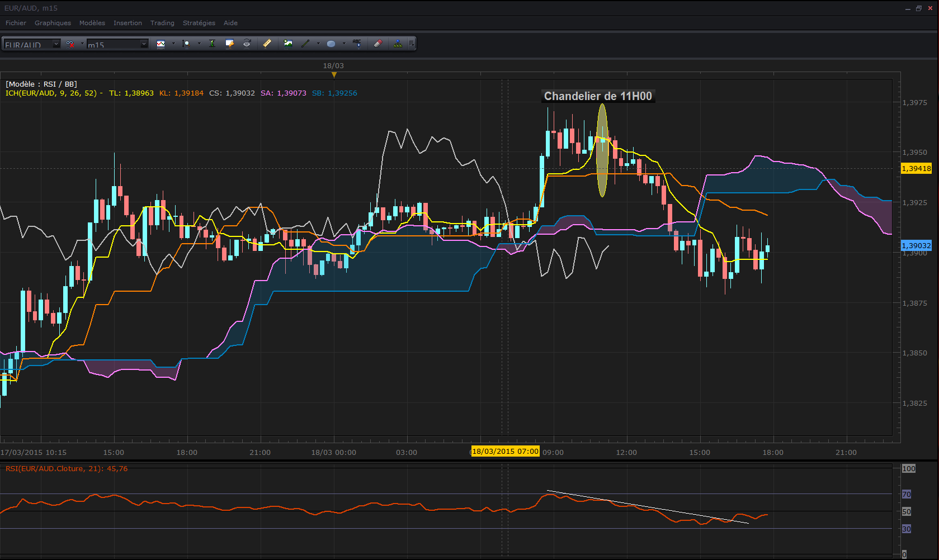Click the vertical autoscale icon
Image resolution: width=939 pixels, height=560 pixels.
[x=213, y=44]
